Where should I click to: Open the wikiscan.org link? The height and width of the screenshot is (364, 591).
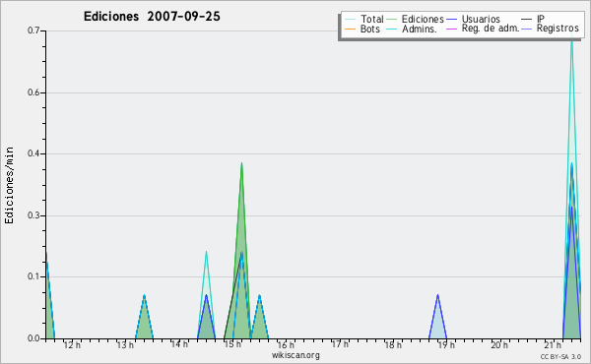point(295,355)
